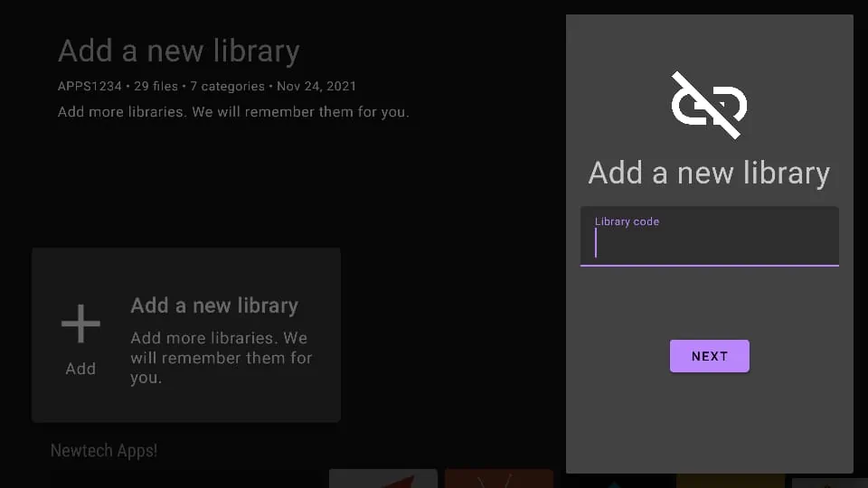Open the dark red app thumbnail
868x488 pixels.
[x=499, y=479]
